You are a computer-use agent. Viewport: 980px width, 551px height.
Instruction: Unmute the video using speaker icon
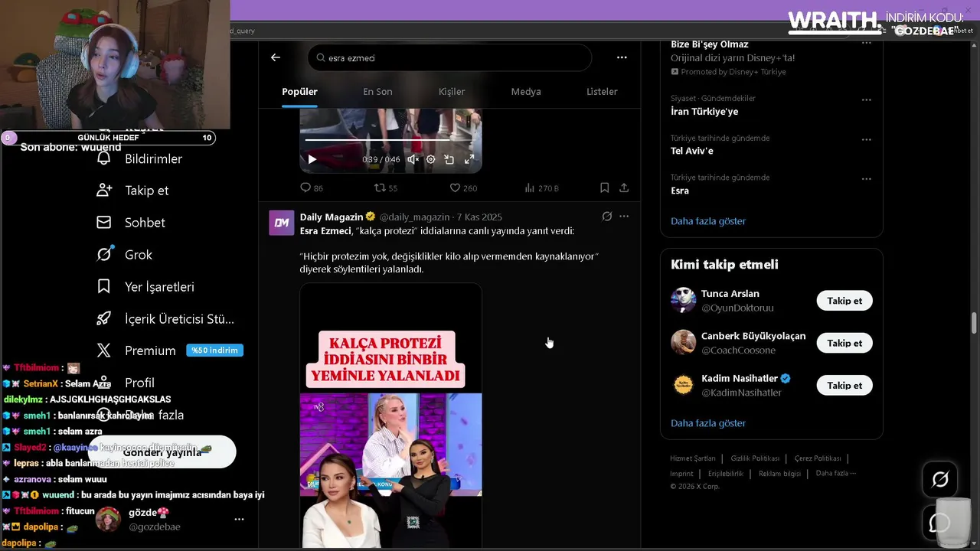pyautogui.click(x=413, y=159)
